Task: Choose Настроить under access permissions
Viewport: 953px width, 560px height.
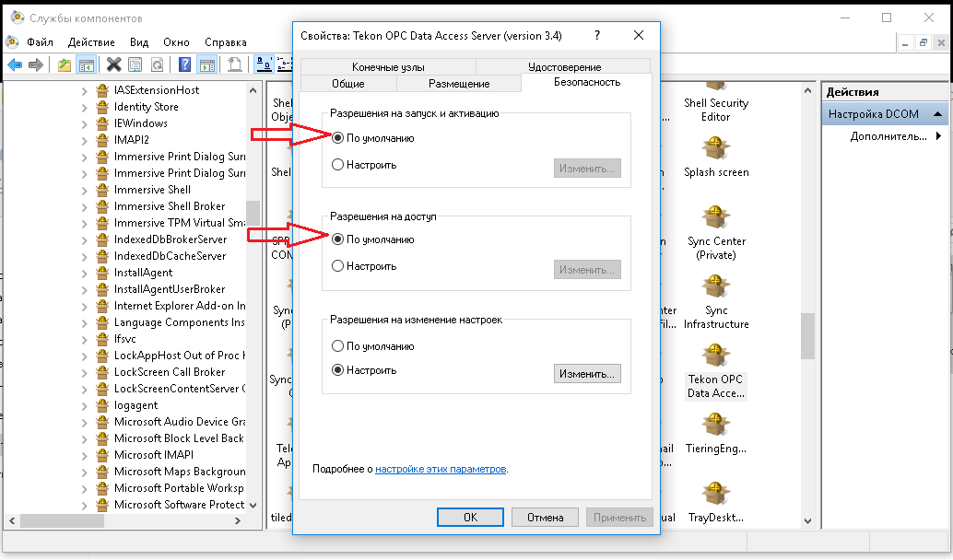Action: (338, 266)
